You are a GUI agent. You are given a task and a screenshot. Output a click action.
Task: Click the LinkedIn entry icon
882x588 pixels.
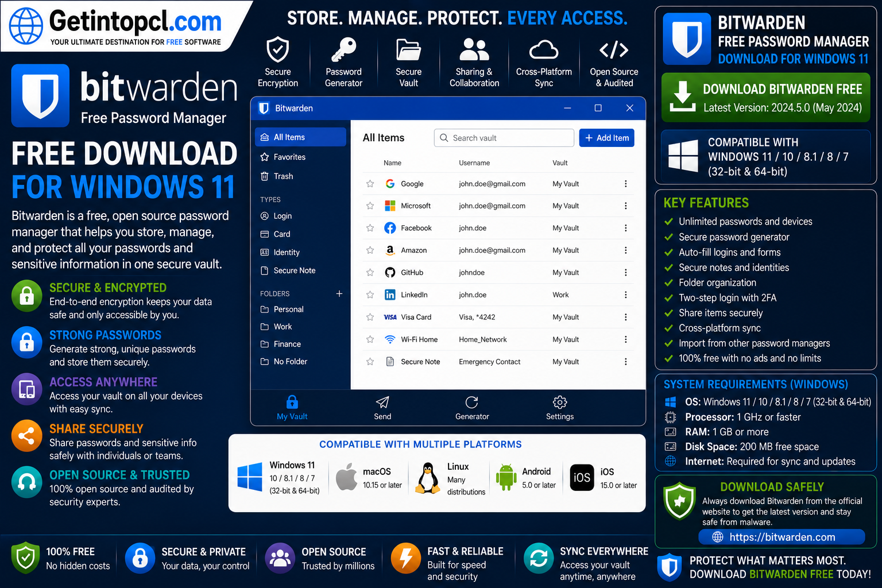click(390, 295)
